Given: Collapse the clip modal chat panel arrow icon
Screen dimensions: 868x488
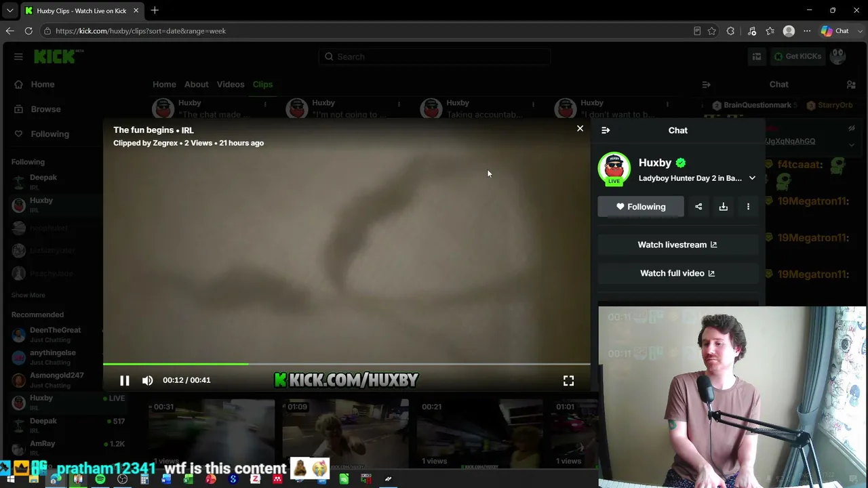Looking at the screenshot, I should pos(606,130).
